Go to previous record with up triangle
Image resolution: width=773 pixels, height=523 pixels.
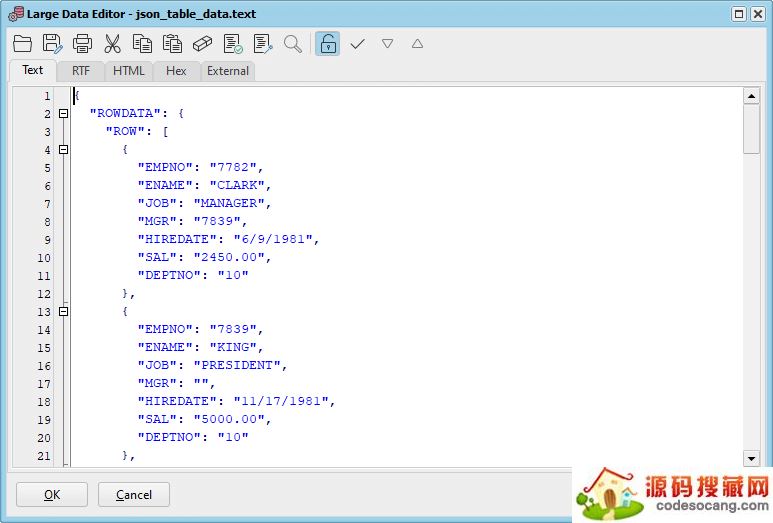pos(417,44)
